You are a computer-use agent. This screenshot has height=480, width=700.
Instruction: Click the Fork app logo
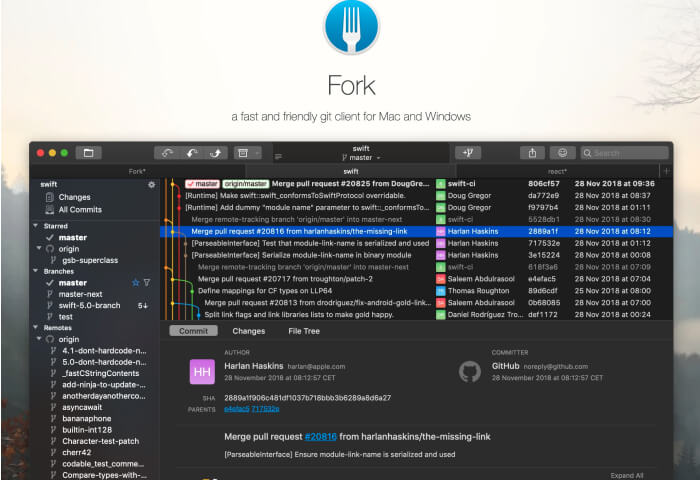[351, 27]
